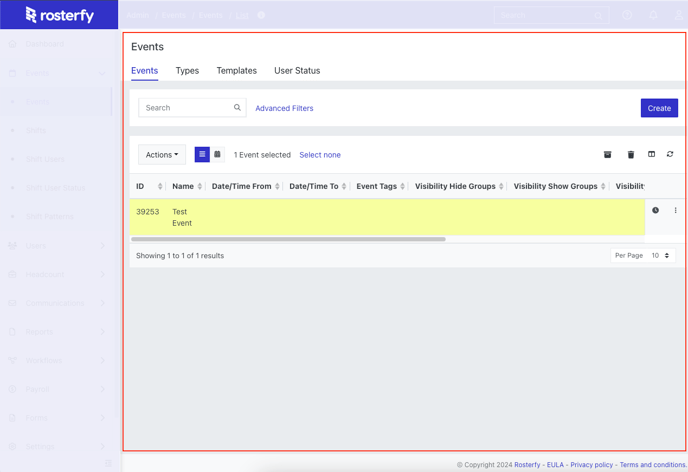The height and width of the screenshot is (472, 688).
Task: Click the Rosterfy logo
Action: pos(59,15)
